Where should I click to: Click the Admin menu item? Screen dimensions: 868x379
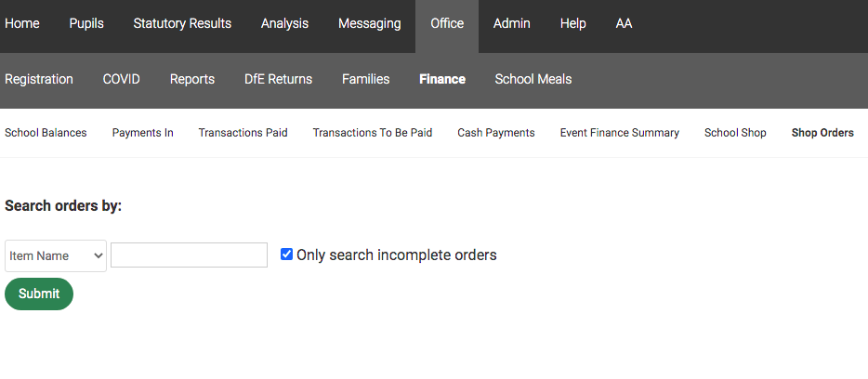511,23
